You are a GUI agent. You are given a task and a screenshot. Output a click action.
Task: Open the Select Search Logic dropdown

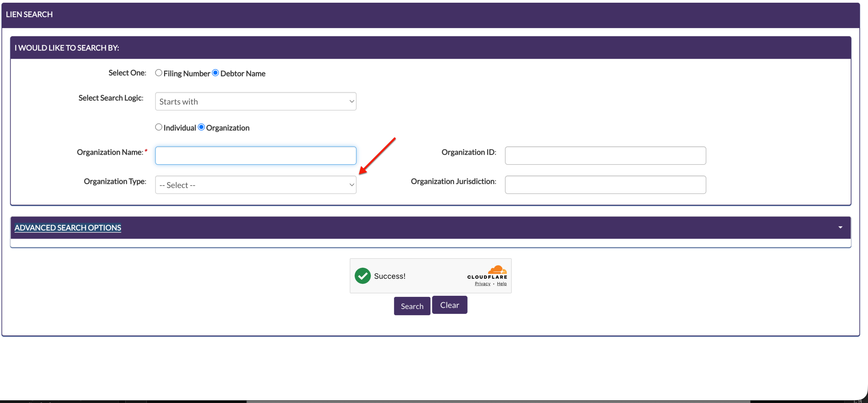256,101
